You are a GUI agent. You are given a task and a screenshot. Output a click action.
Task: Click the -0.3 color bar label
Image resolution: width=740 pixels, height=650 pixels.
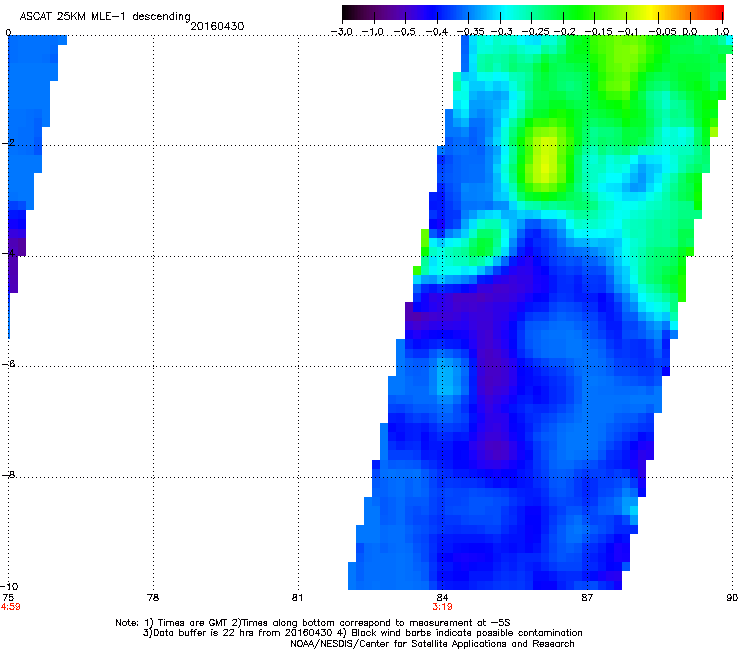tap(501, 32)
